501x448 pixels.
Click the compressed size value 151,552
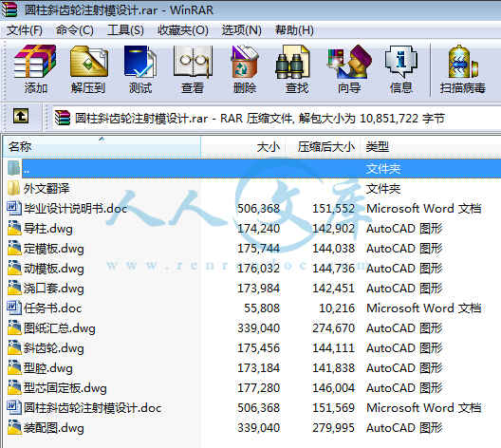click(x=334, y=209)
